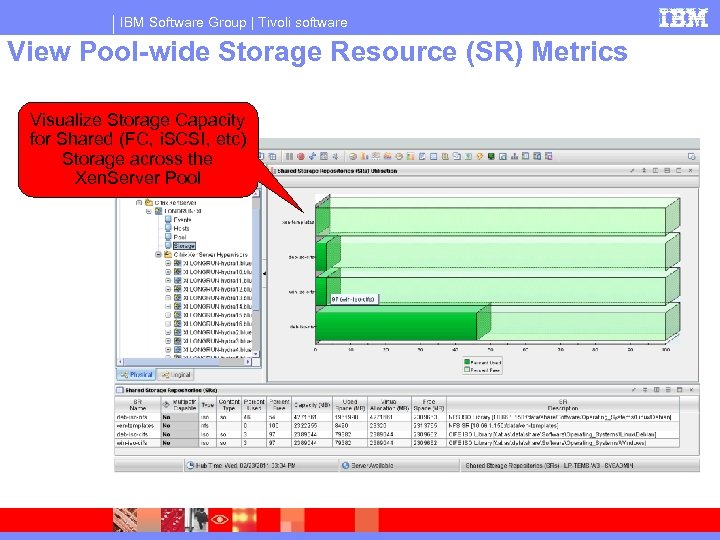Viewport: 720px width, 540px height.
Task: Open the Hosts tree item
Action: [181, 228]
